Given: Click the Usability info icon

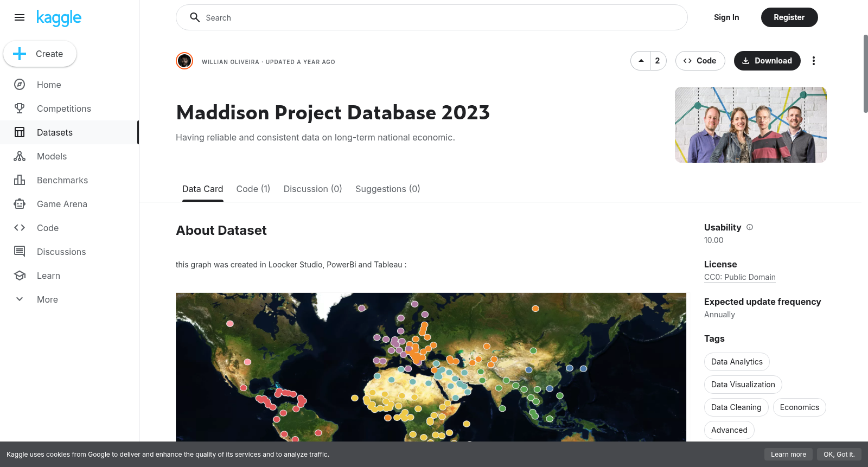Looking at the screenshot, I should tap(750, 227).
